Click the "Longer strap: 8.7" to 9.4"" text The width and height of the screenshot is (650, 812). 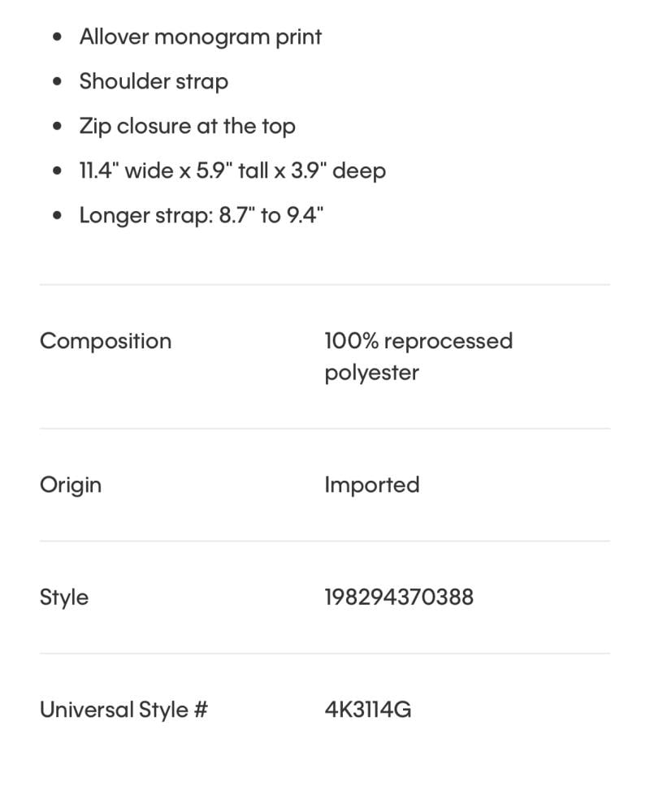[201, 216]
